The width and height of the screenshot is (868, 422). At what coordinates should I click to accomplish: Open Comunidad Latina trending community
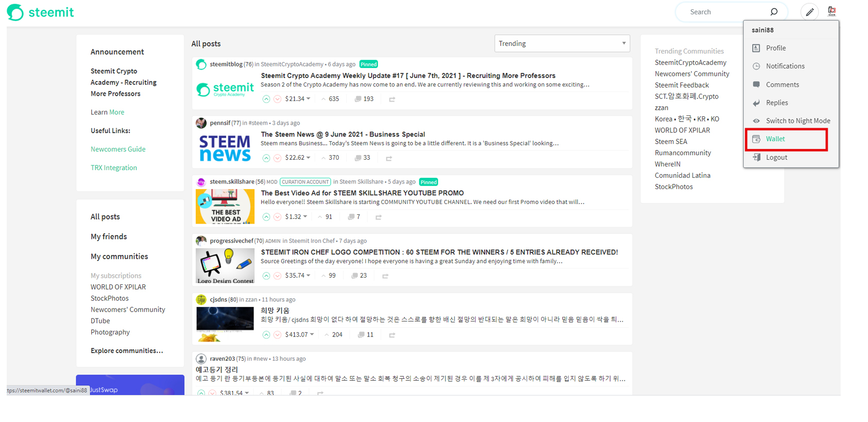[x=683, y=176]
